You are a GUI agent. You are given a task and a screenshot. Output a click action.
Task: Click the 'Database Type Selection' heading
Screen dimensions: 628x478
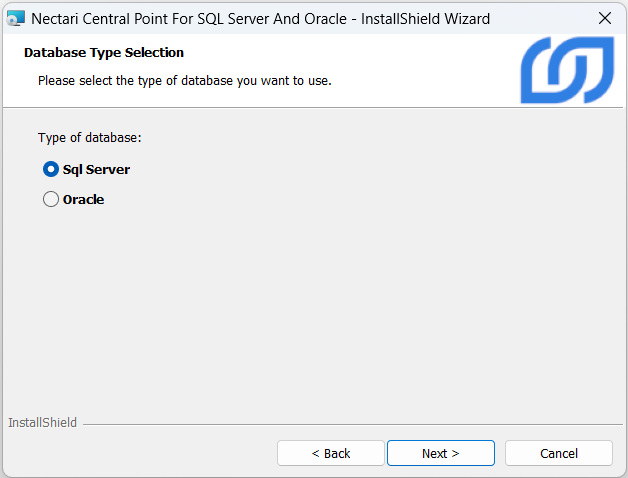[104, 52]
